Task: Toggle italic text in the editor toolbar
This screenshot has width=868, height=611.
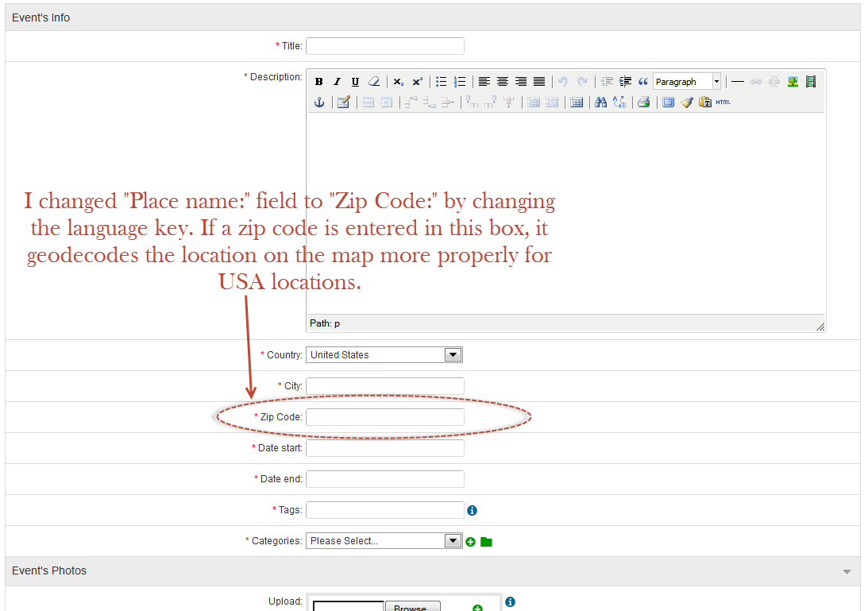Action: [x=337, y=82]
